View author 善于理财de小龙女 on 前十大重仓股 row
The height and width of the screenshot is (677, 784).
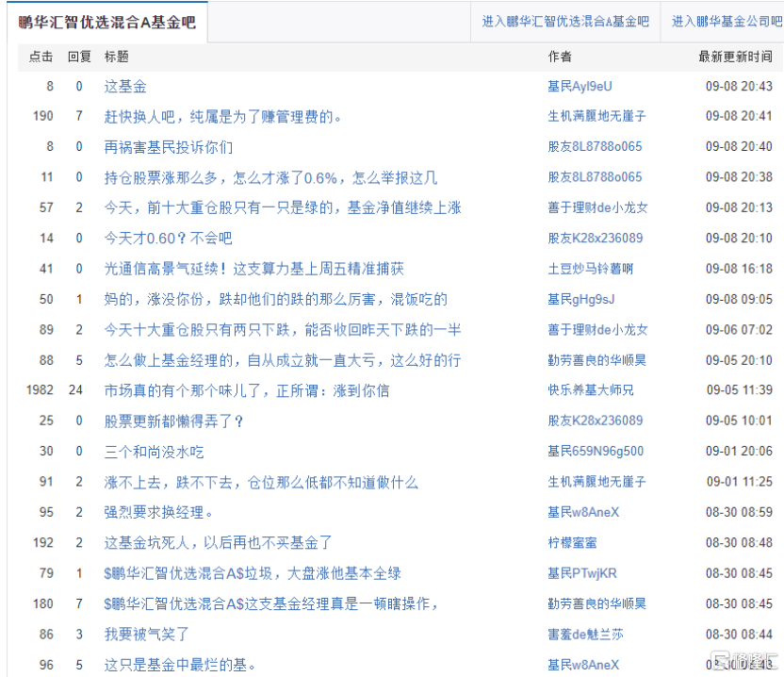(597, 207)
